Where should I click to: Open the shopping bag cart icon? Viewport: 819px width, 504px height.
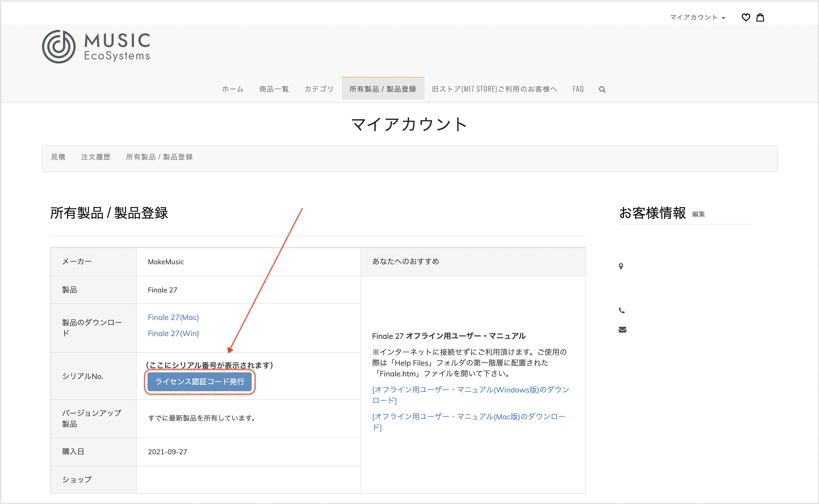[x=760, y=17]
